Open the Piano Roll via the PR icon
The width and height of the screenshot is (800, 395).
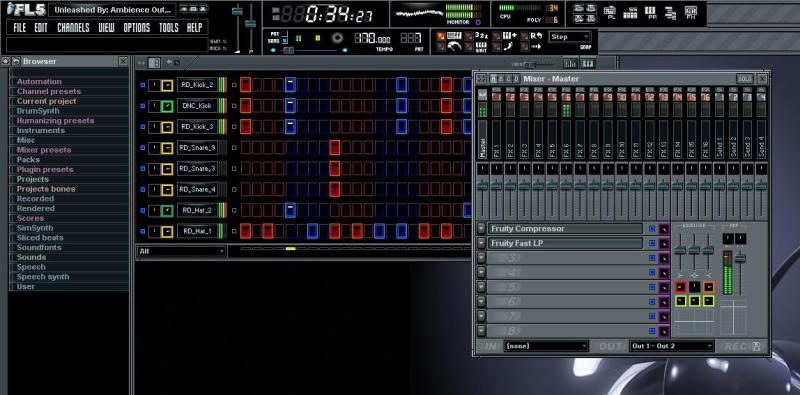click(650, 12)
